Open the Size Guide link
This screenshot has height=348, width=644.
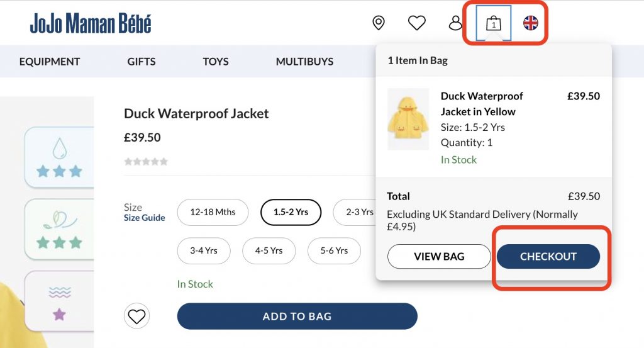145,218
